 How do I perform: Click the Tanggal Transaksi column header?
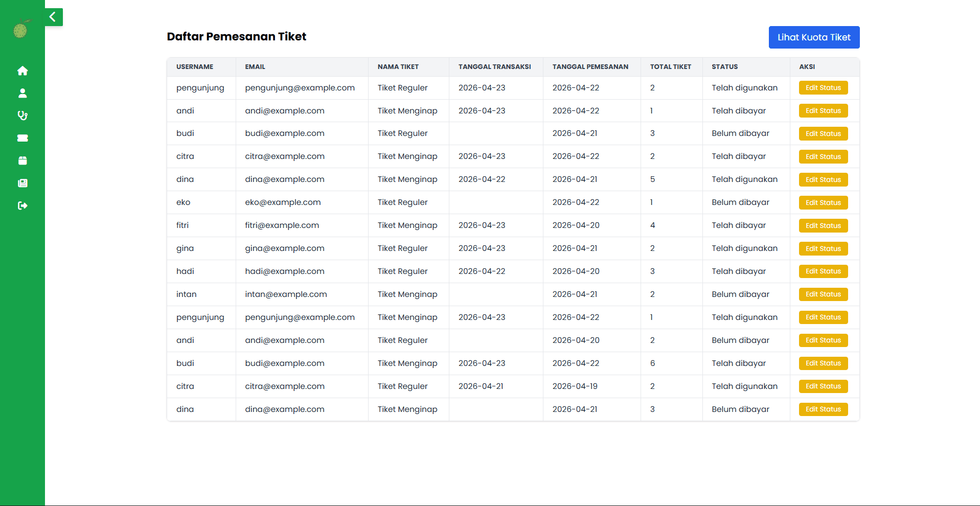click(x=494, y=67)
